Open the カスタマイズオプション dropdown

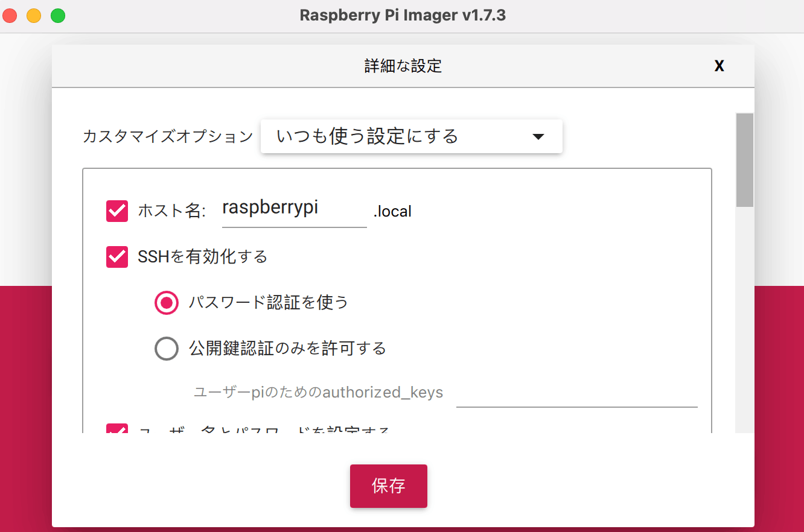[x=412, y=136]
